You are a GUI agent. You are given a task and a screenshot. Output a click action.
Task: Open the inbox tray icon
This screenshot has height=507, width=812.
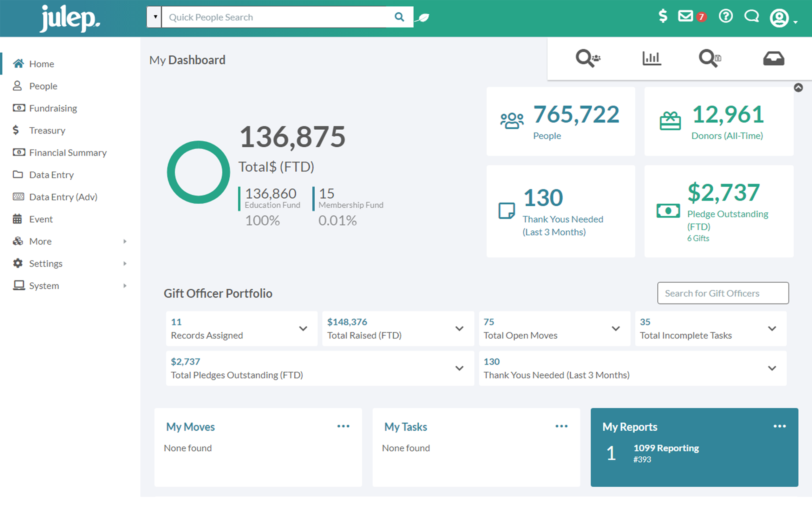(773, 59)
